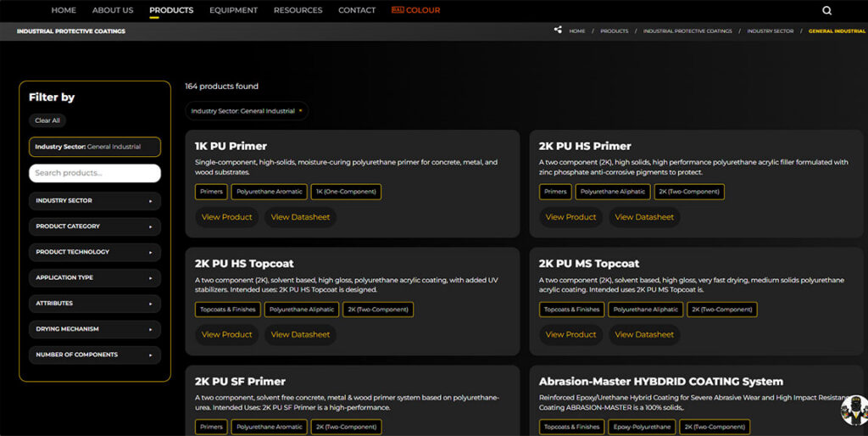Screen dimensions: 868x436
Task: Open the Abrasion-Master HYBDRID COATING System title
Action: tap(661, 382)
